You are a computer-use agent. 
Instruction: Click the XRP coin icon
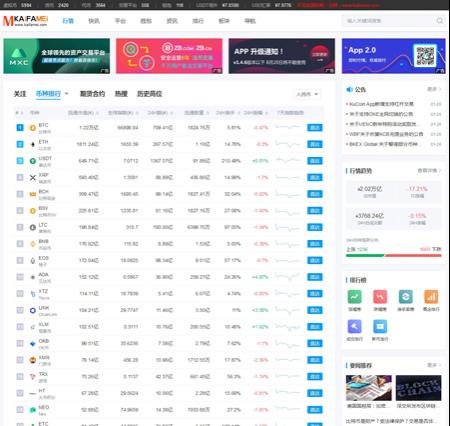pos(33,178)
